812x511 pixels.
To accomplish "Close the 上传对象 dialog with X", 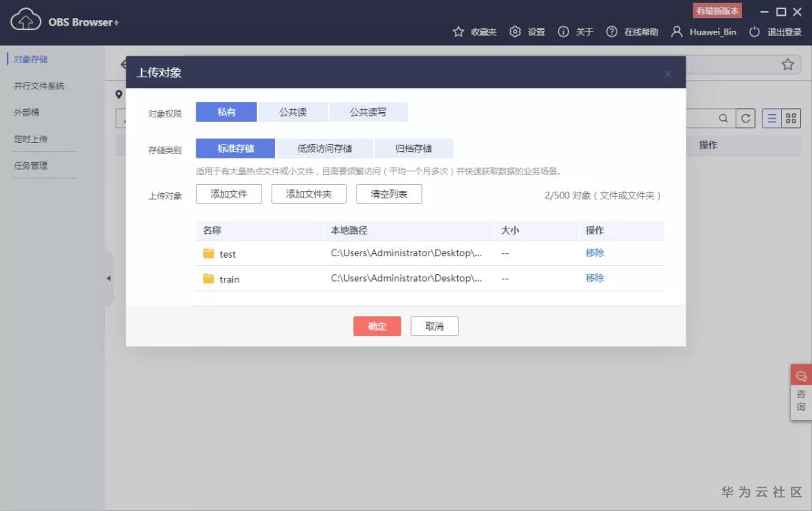I will click(668, 74).
